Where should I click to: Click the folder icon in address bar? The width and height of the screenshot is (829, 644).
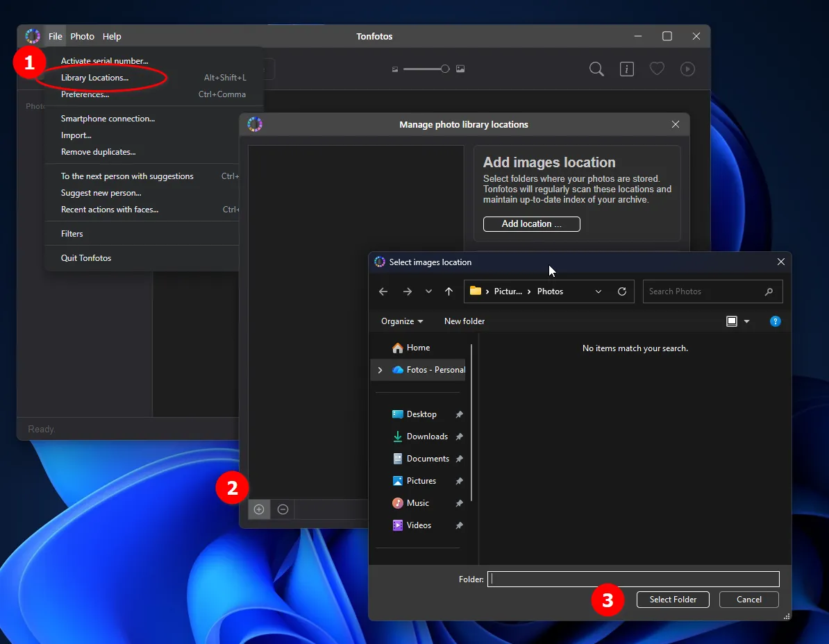tap(476, 291)
